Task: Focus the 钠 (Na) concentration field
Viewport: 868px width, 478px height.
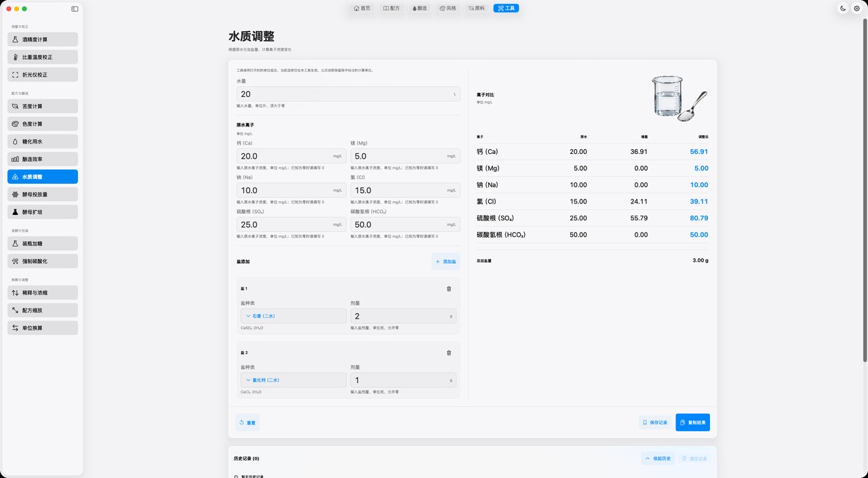Action: coord(292,191)
